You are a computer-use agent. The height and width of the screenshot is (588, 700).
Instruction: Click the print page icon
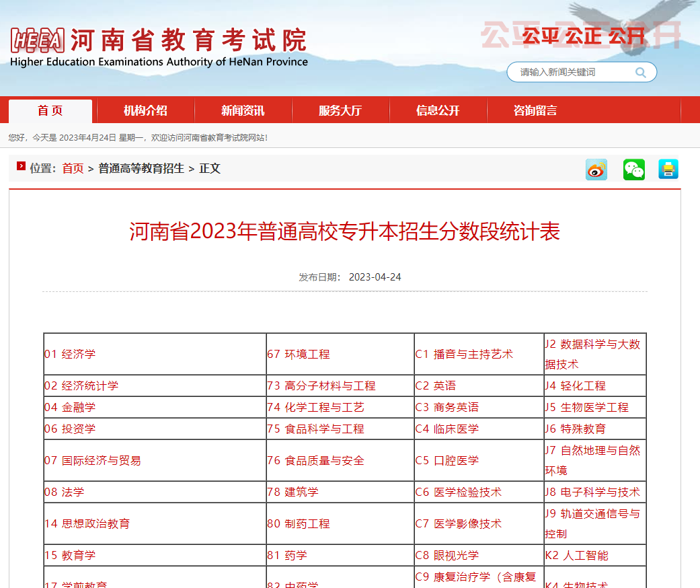[668, 169]
